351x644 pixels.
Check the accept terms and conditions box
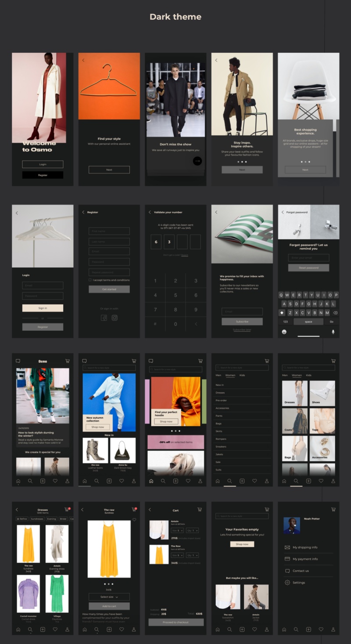90,280
